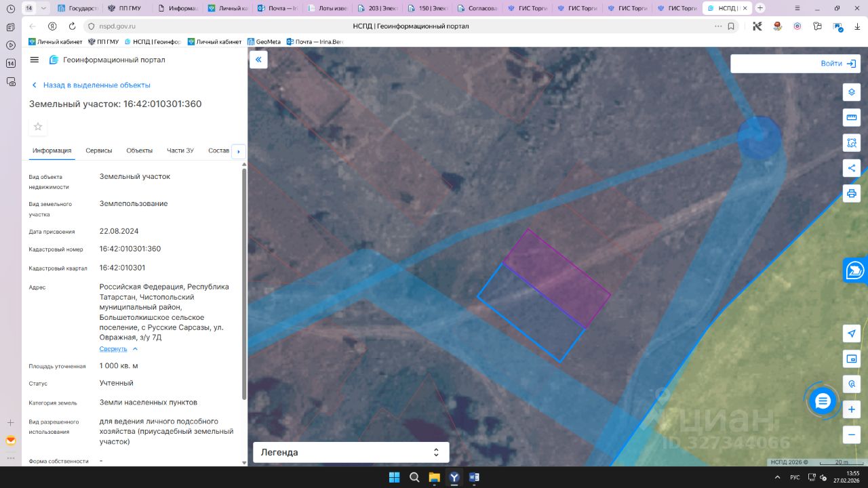
Task: Open the РУС keyboard language indicator
Action: (795, 477)
